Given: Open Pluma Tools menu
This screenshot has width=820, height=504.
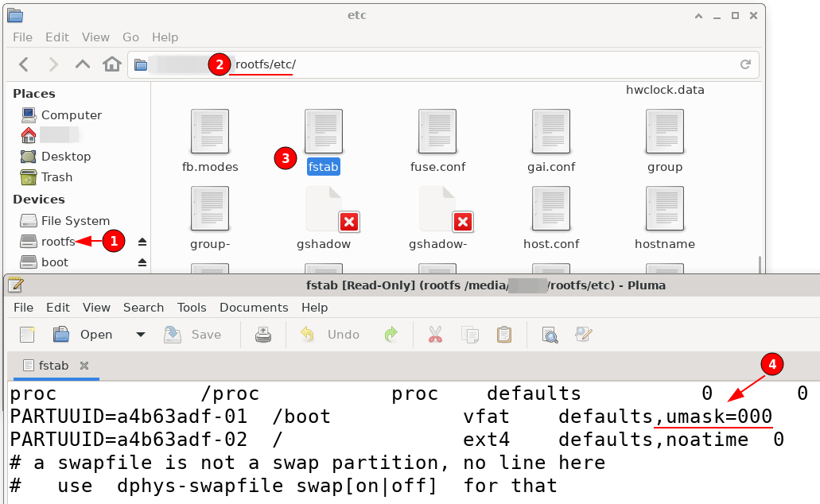Looking at the screenshot, I should [192, 308].
